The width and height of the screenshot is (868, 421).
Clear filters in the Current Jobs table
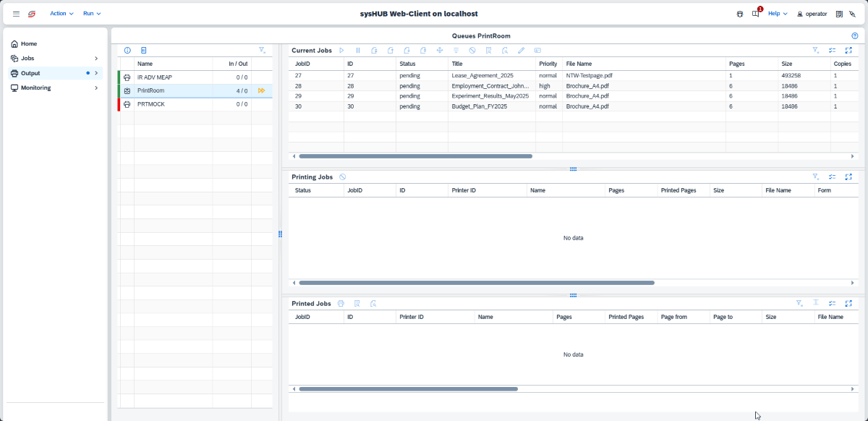coord(816,51)
